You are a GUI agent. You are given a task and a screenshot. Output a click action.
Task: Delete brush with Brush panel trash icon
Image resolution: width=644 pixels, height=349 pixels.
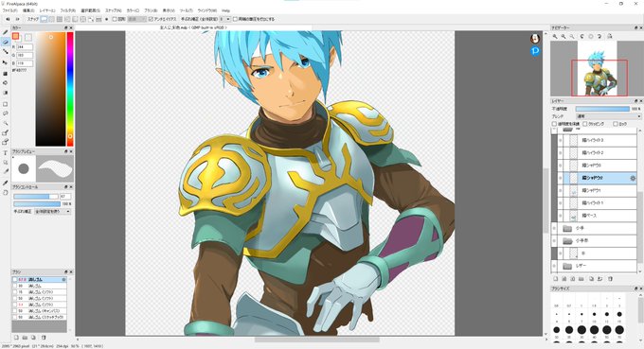(44, 338)
